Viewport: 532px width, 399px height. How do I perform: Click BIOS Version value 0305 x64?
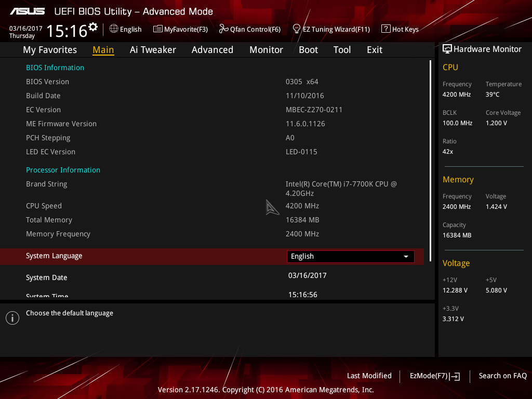click(x=302, y=82)
